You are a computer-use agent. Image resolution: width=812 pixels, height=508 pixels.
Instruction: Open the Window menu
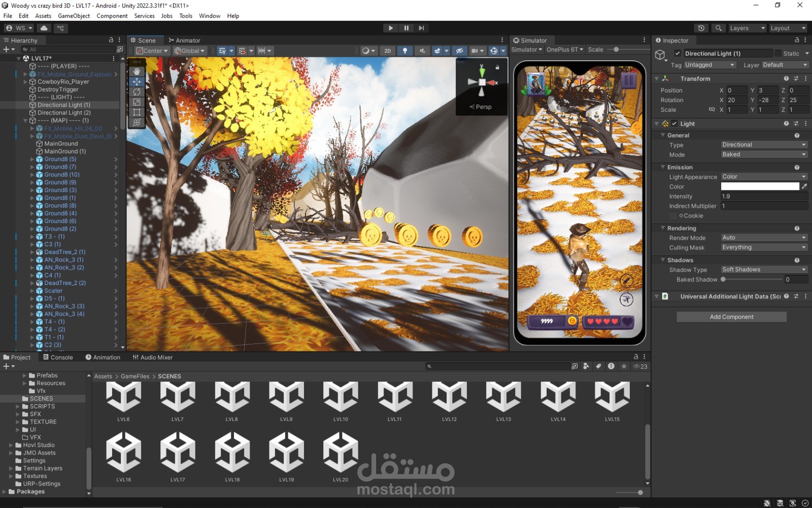point(209,16)
